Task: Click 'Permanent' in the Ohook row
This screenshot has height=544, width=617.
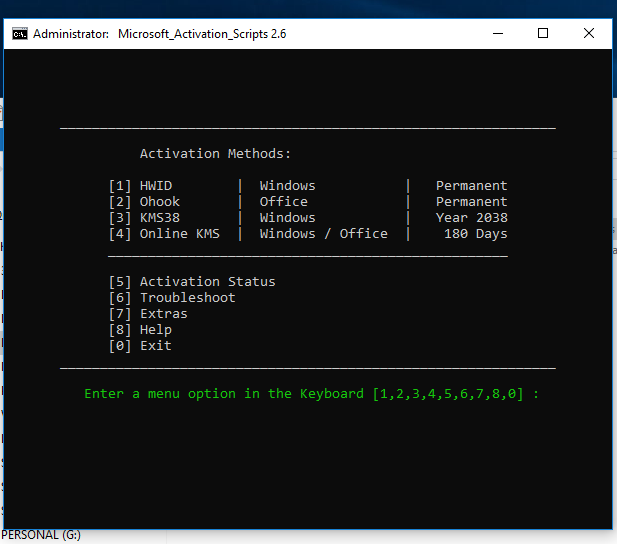Action: point(471,202)
